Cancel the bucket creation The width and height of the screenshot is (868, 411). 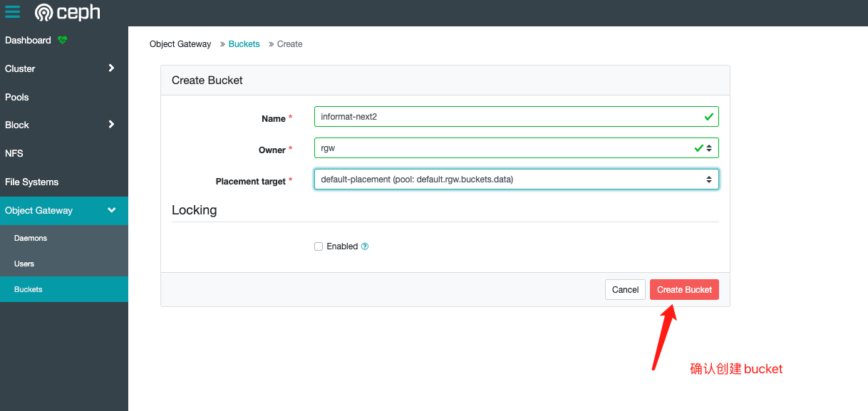pos(625,290)
